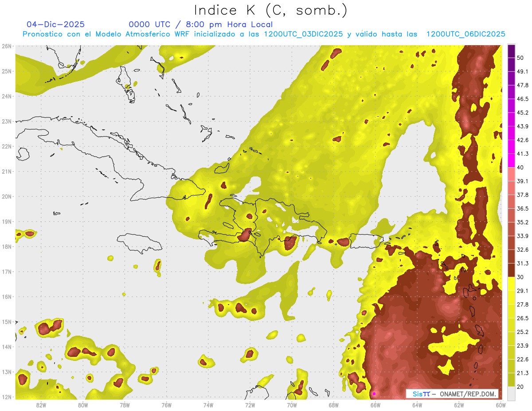Click the 19N latitude label
Viewport: 532px width, 411px height.
6,221
